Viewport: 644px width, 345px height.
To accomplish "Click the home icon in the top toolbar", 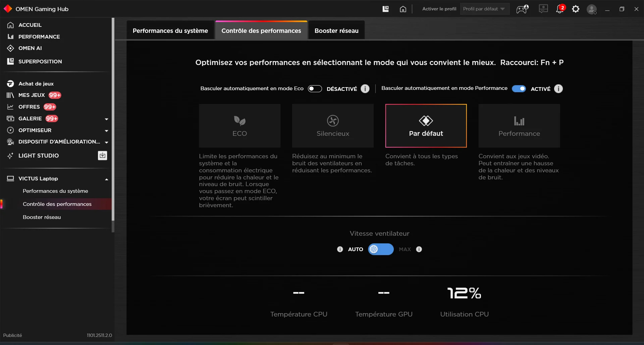I will (x=403, y=9).
